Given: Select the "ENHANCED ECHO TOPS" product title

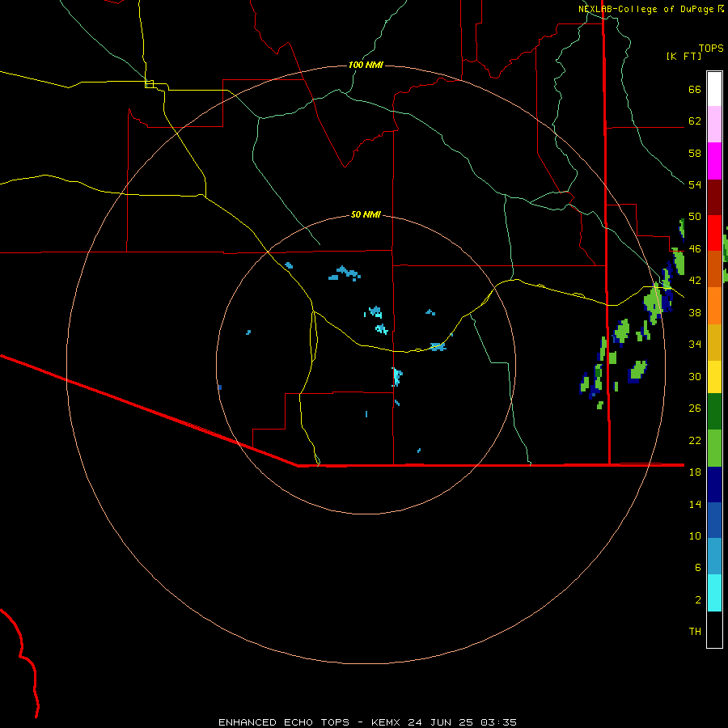Looking at the screenshot, I should pos(284,722).
